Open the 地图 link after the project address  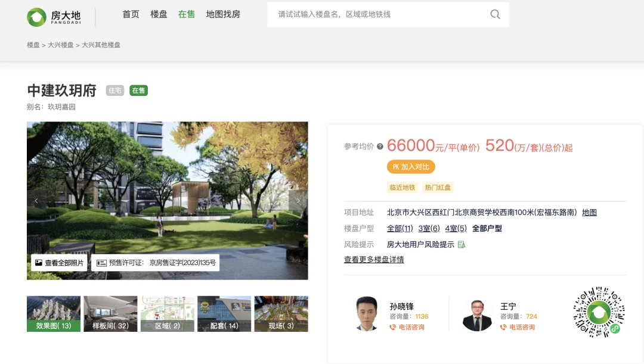click(x=590, y=212)
